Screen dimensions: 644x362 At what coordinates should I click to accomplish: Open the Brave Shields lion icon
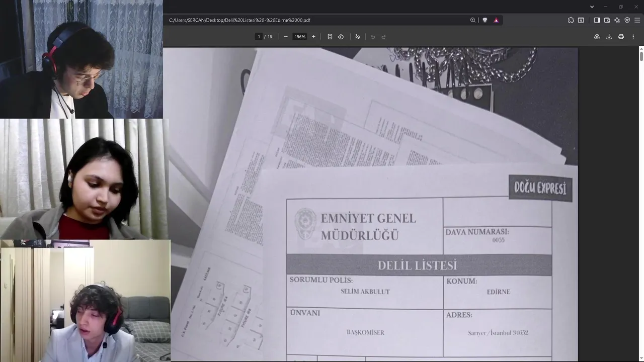pyautogui.click(x=485, y=20)
